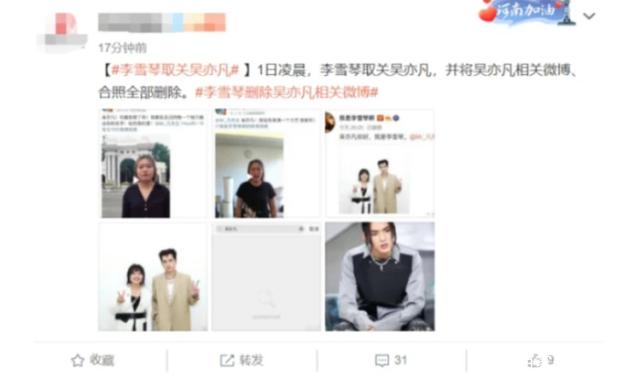This screenshot has height=381, width=640.
Task: Open hashtag #李雪琴取关吴亦凡#
Action: point(176,70)
